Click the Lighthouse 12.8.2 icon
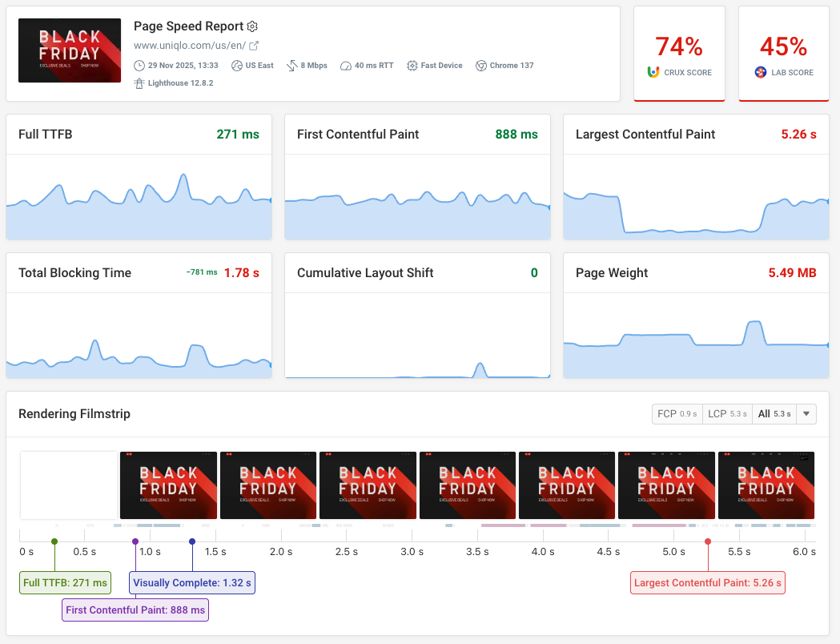 (140, 83)
